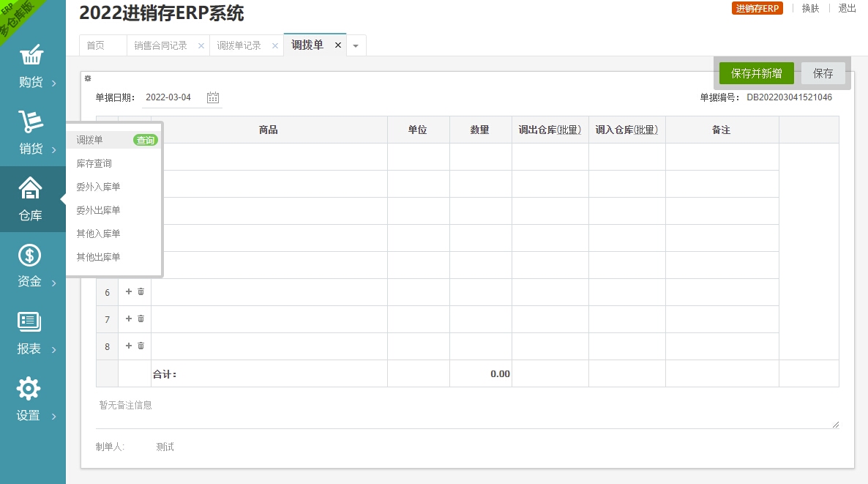Select 库存查询 from warehouse submenu
Screen dimensions: 868x484
point(94,163)
